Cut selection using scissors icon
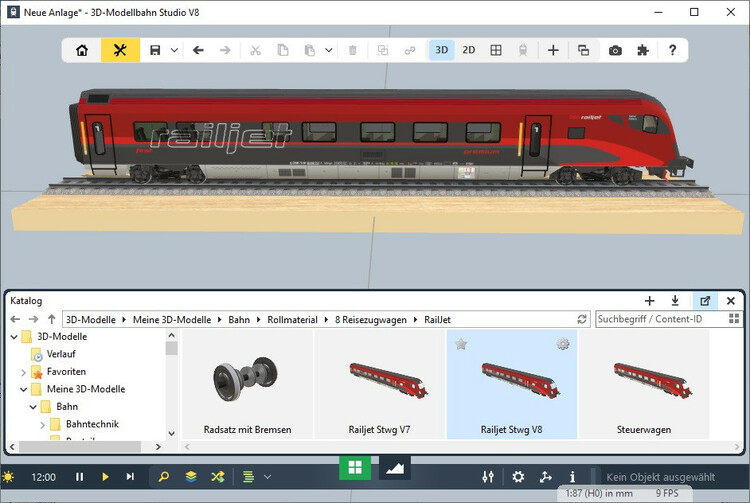Image resolution: width=750 pixels, height=503 pixels. (255, 50)
